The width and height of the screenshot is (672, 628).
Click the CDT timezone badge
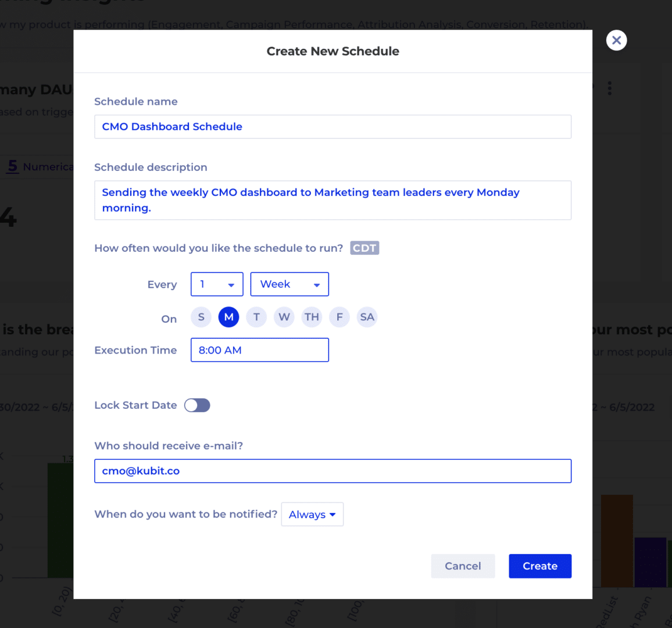(364, 248)
